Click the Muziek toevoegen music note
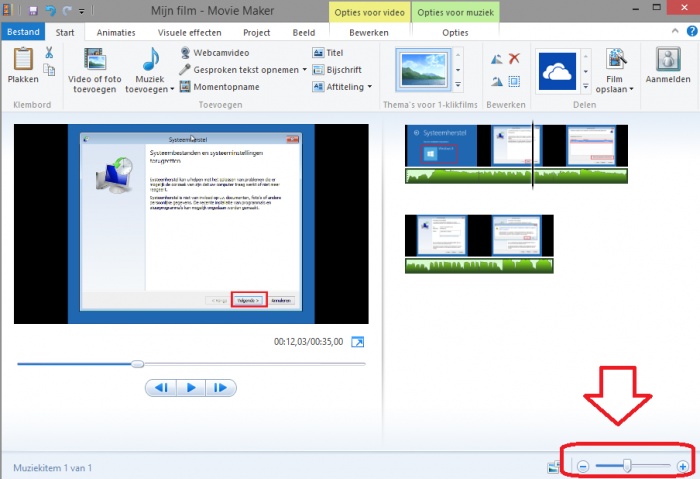The width and height of the screenshot is (700, 479). (150, 59)
